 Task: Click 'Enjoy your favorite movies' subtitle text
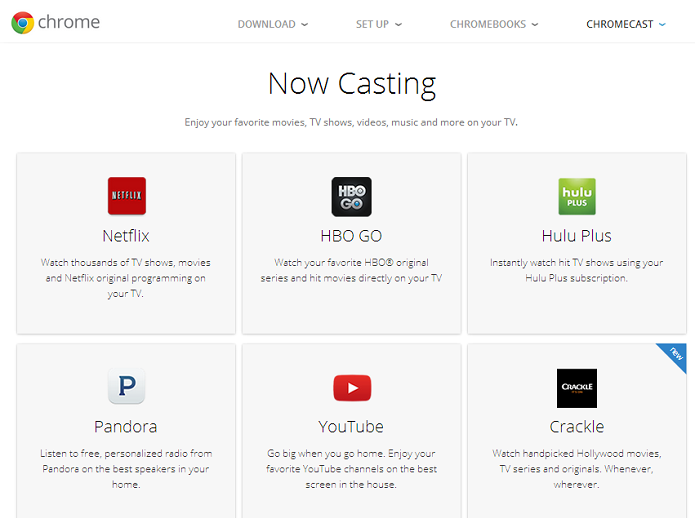tap(351, 122)
